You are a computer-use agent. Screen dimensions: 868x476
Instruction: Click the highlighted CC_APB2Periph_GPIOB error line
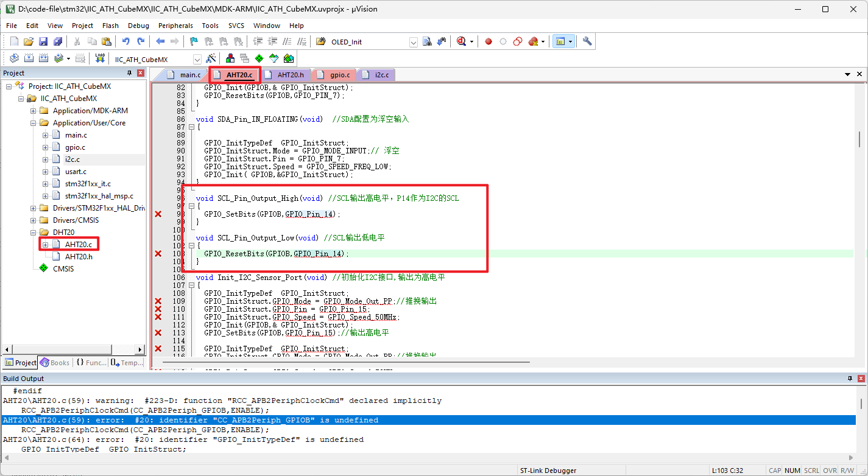(x=429, y=420)
